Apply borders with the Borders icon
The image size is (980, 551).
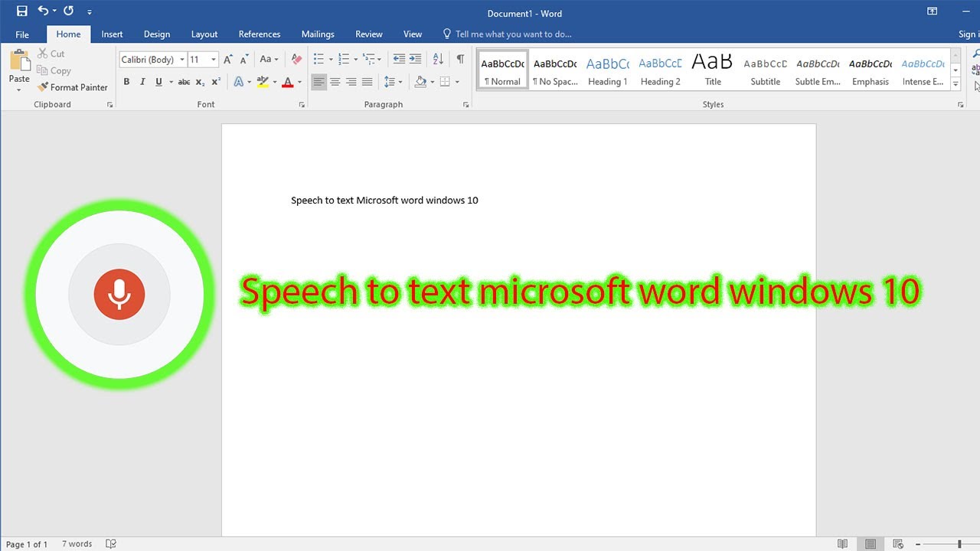point(445,82)
